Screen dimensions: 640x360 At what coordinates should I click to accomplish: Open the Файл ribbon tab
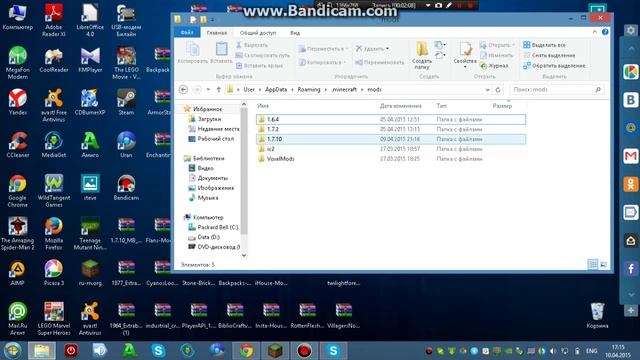[187, 33]
